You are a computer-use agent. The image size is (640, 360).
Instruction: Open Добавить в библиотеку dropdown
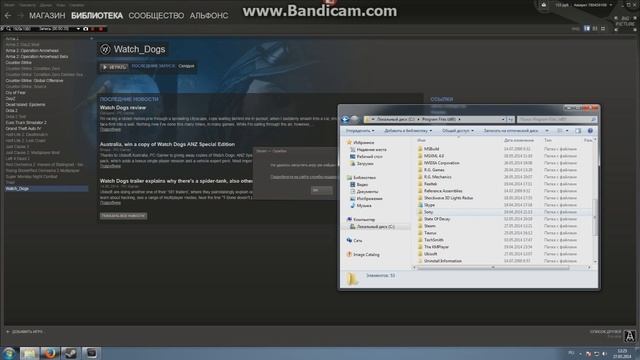408,131
